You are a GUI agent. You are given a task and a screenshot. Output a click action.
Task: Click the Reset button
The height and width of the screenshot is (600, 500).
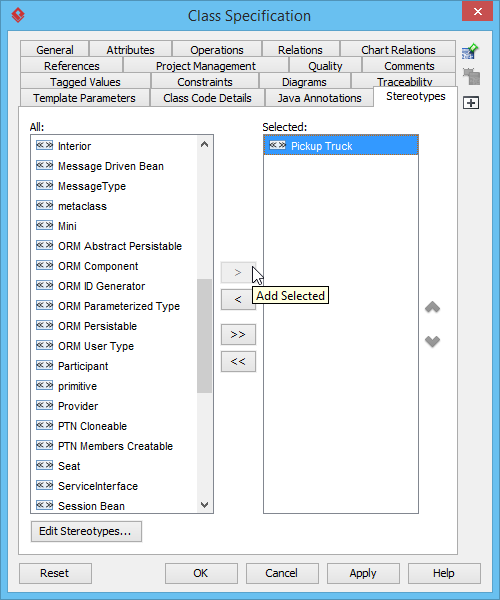pos(55,573)
